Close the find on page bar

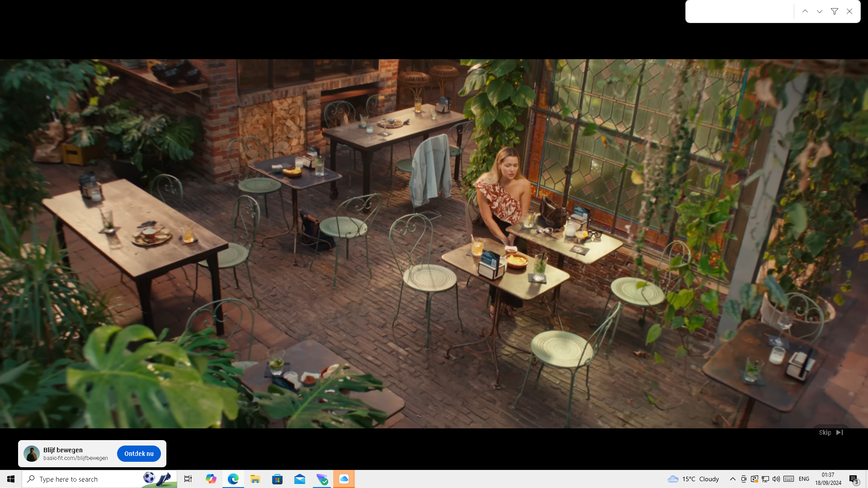(x=849, y=11)
